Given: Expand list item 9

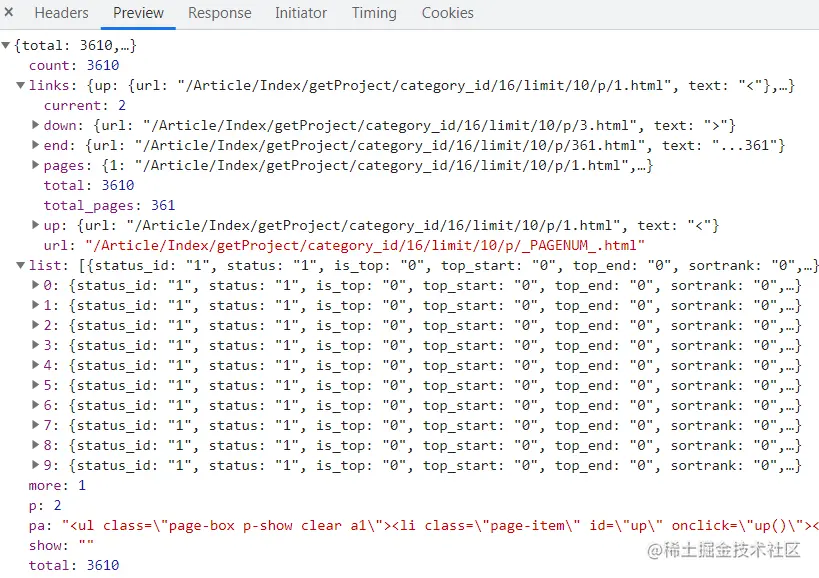Looking at the screenshot, I should [x=36, y=465].
